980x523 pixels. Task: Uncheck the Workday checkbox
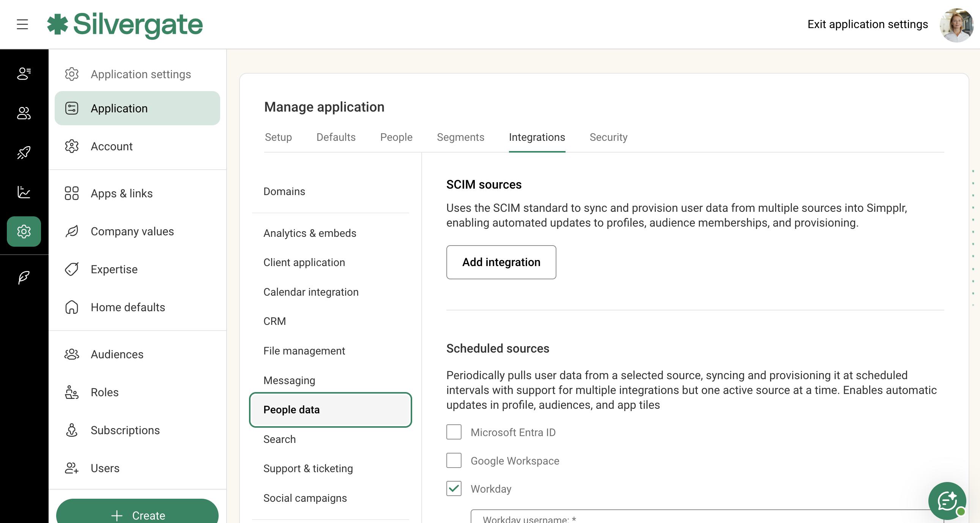point(454,488)
